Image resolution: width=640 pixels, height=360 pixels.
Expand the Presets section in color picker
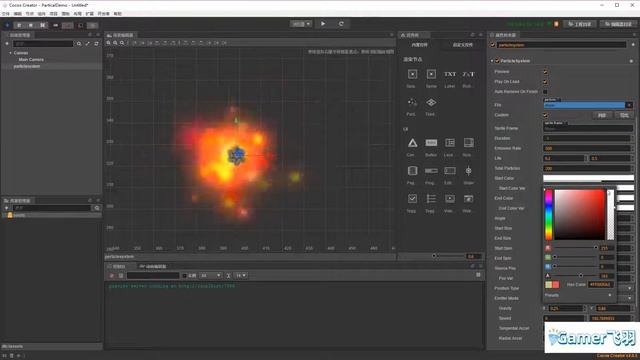pyautogui.click(x=610, y=295)
